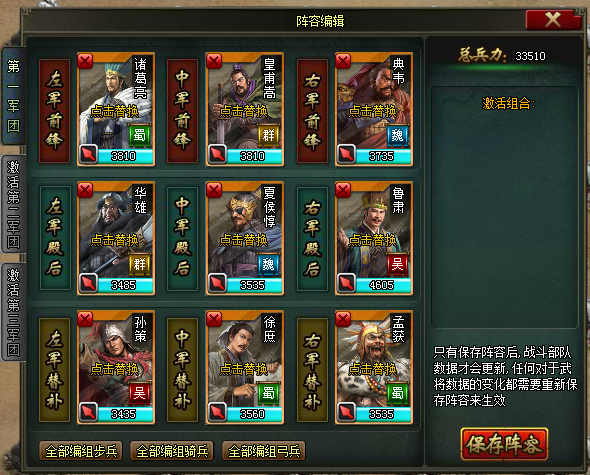Click 全部编组步兵 button
Viewport: 590px width, 475px height.
pyautogui.click(x=81, y=451)
